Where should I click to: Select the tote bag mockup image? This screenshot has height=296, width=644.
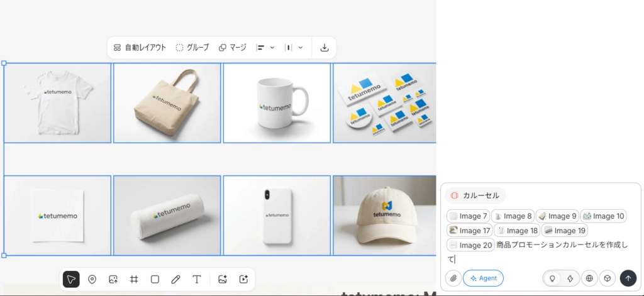[167, 103]
